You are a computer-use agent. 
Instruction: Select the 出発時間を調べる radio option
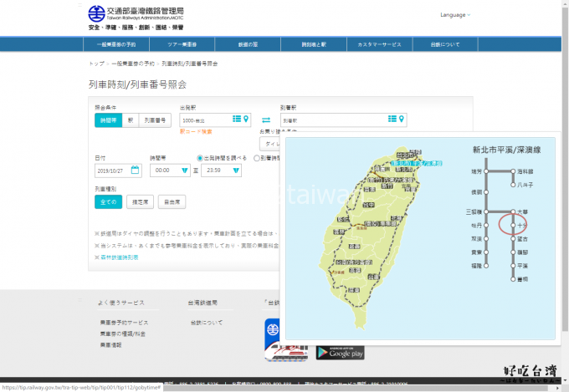(x=200, y=157)
